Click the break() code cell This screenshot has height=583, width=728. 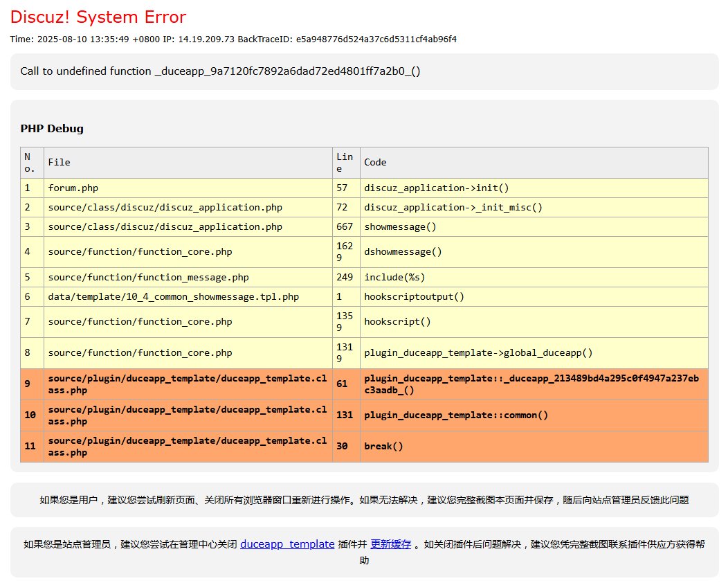point(534,447)
